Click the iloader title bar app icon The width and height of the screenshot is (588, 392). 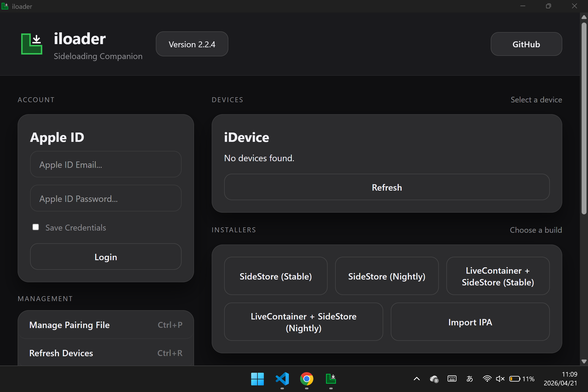(x=5, y=6)
